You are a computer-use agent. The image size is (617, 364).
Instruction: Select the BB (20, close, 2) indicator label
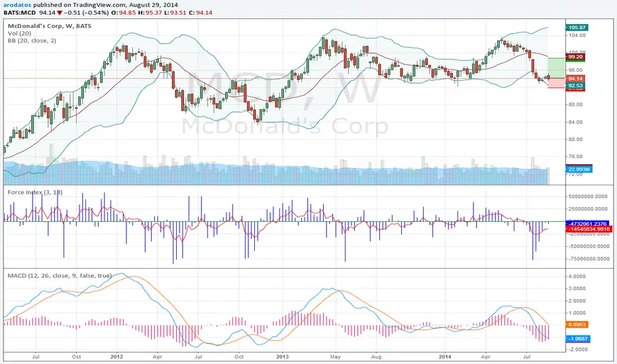(32, 40)
